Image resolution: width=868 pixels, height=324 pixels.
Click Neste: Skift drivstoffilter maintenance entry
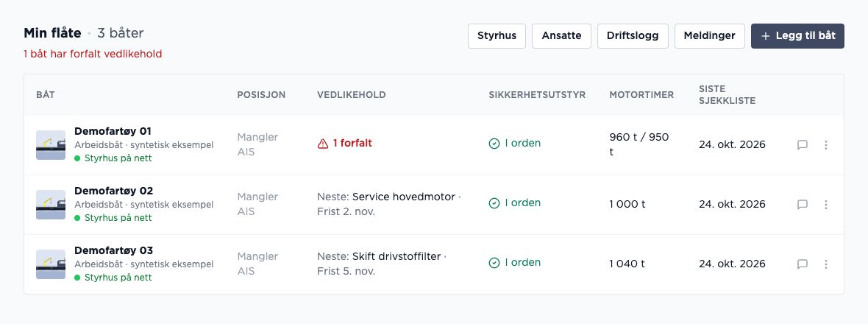(x=382, y=264)
